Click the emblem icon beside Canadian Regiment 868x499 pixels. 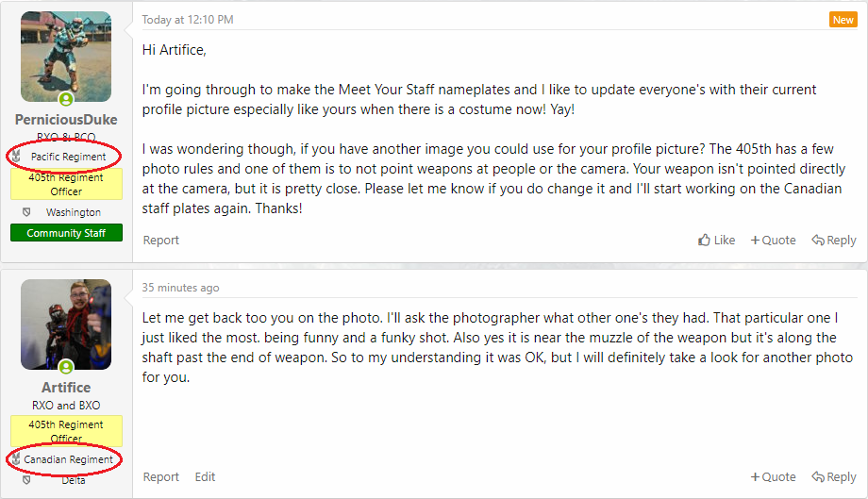click(x=16, y=459)
